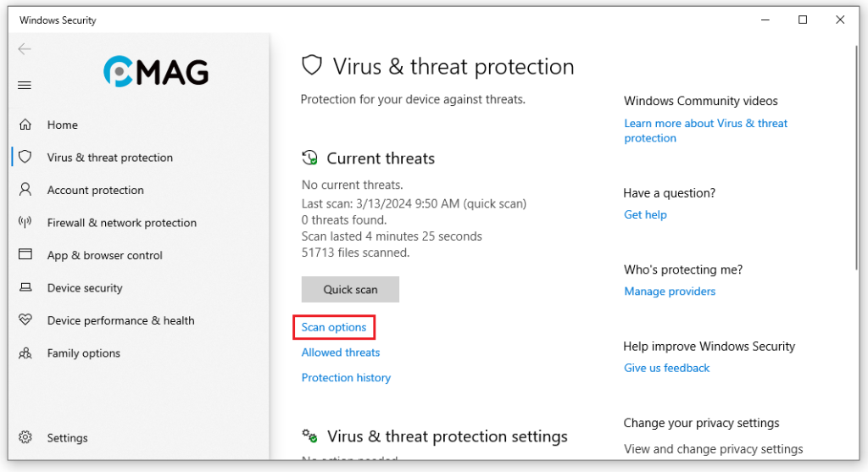Start a Quick scan

click(350, 289)
